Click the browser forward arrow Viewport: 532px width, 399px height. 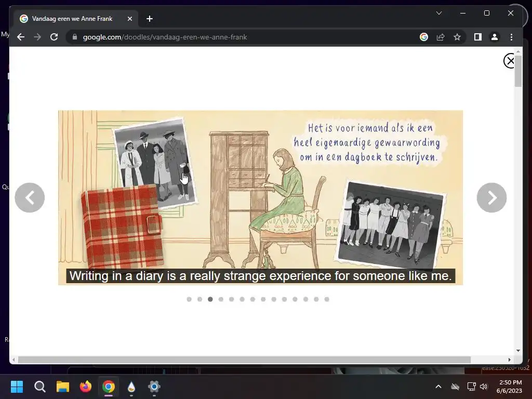37,37
